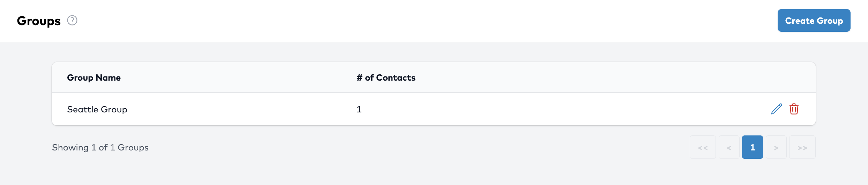Click the "Showing 1 of 1 Groups" text
Screen dimensions: 868x185
(100, 147)
